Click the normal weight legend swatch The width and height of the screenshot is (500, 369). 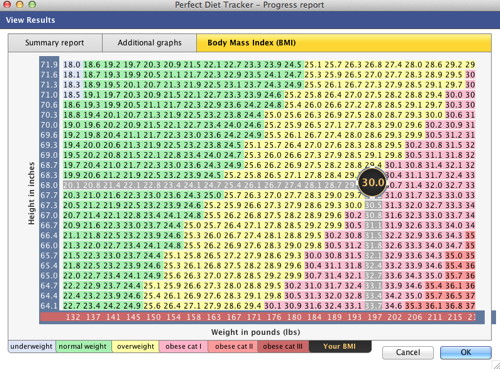point(83,346)
